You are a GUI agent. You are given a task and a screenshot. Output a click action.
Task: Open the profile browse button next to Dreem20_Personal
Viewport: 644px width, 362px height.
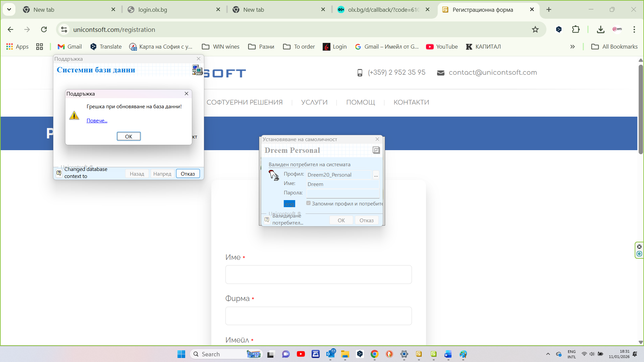click(376, 175)
